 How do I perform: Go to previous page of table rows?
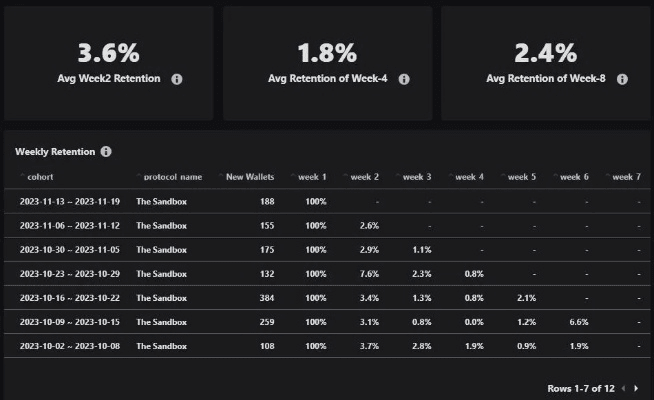[623, 387]
